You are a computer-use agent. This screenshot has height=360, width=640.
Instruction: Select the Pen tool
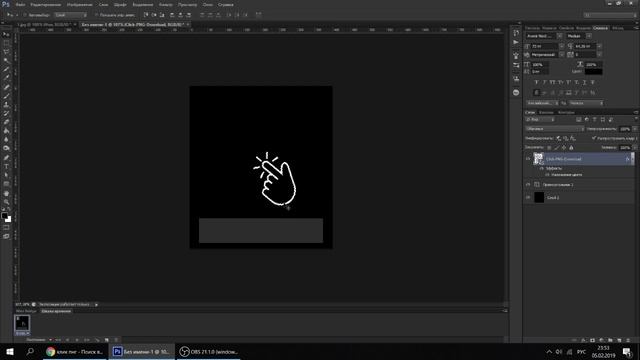pos(6,158)
